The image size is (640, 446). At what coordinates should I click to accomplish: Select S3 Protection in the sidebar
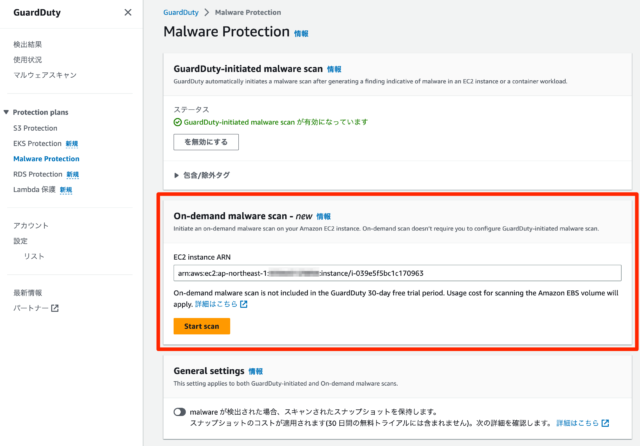click(x=35, y=128)
